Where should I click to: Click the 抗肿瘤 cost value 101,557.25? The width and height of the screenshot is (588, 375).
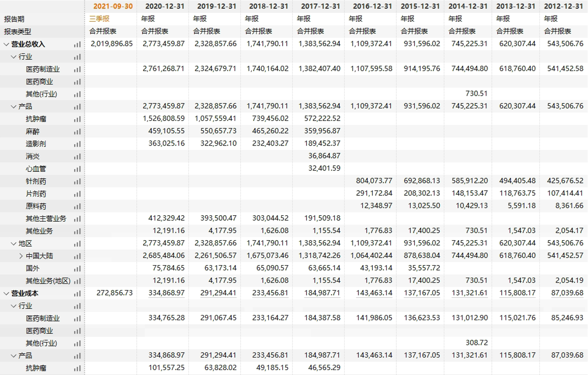[167, 368]
